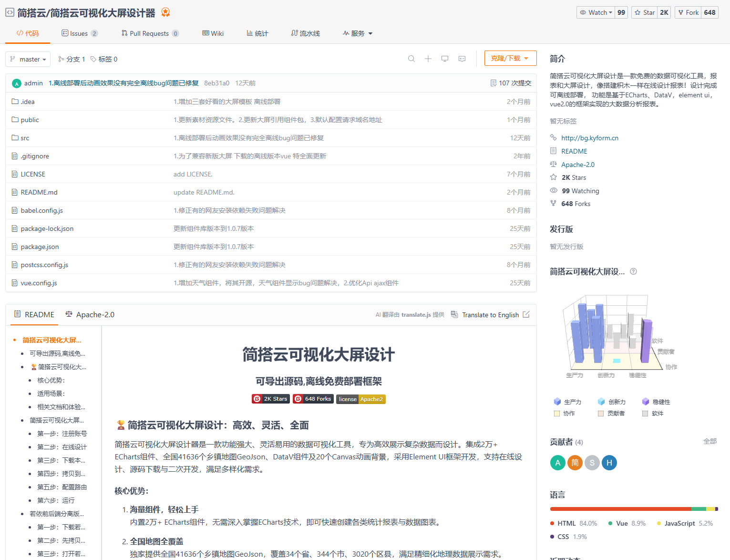The height and width of the screenshot is (560, 730).
Task: Fork the repository with the Fork button
Action: pos(688,12)
